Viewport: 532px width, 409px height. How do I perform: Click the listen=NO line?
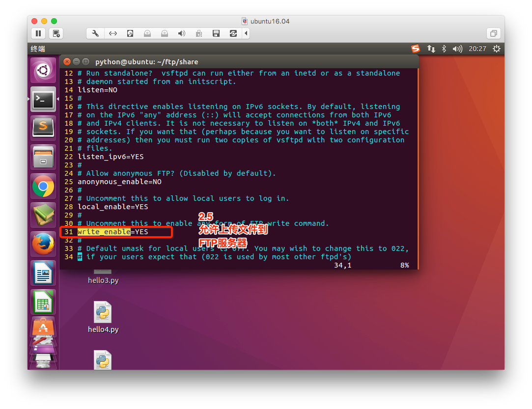coord(97,90)
